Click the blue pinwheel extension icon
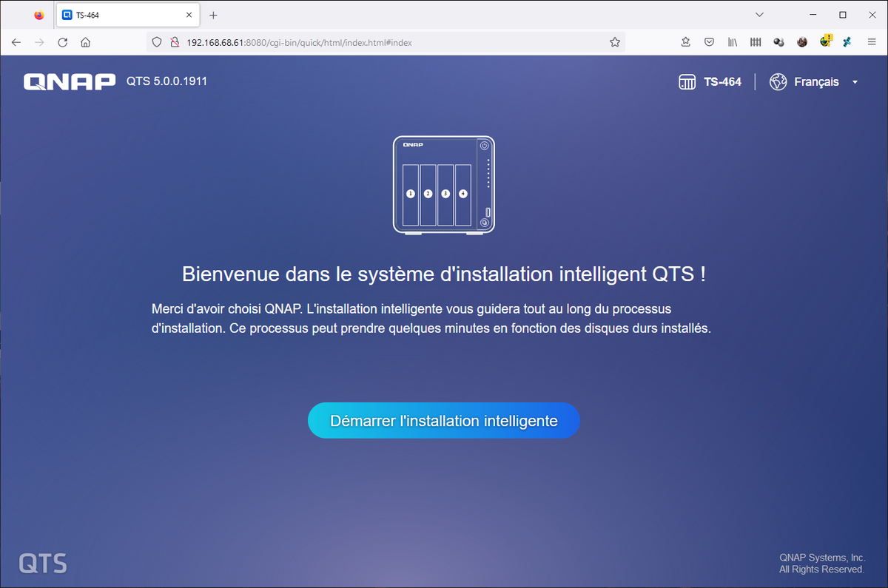The height and width of the screenshot is (588, 888). tap(848, 42)
